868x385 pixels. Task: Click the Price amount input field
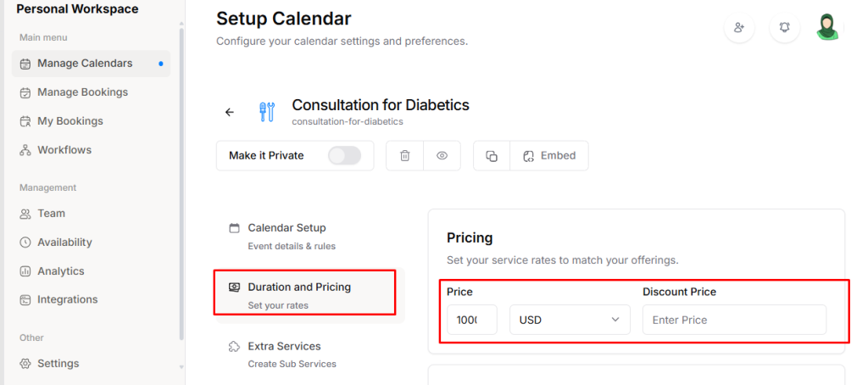coord(471,320)
